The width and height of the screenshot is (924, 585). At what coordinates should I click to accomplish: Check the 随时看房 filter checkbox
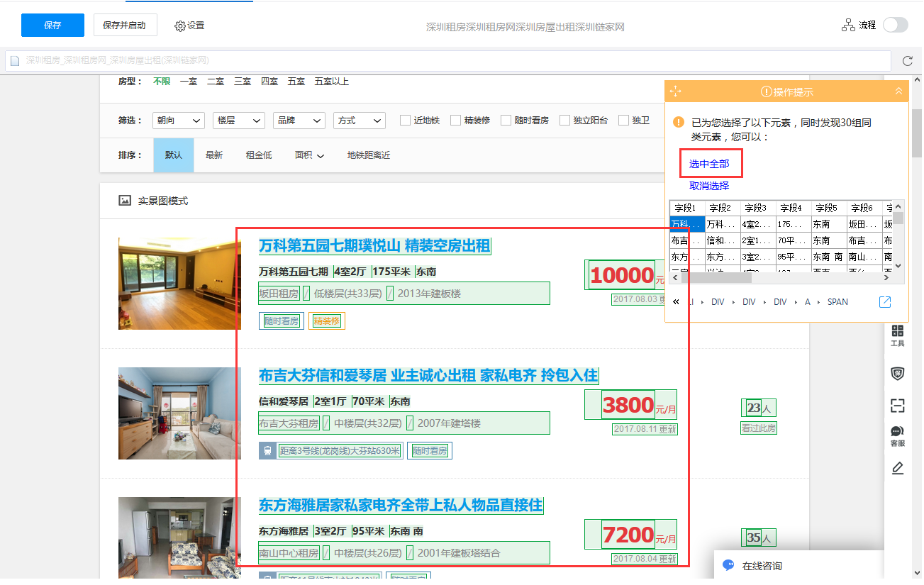pos(506,121)
